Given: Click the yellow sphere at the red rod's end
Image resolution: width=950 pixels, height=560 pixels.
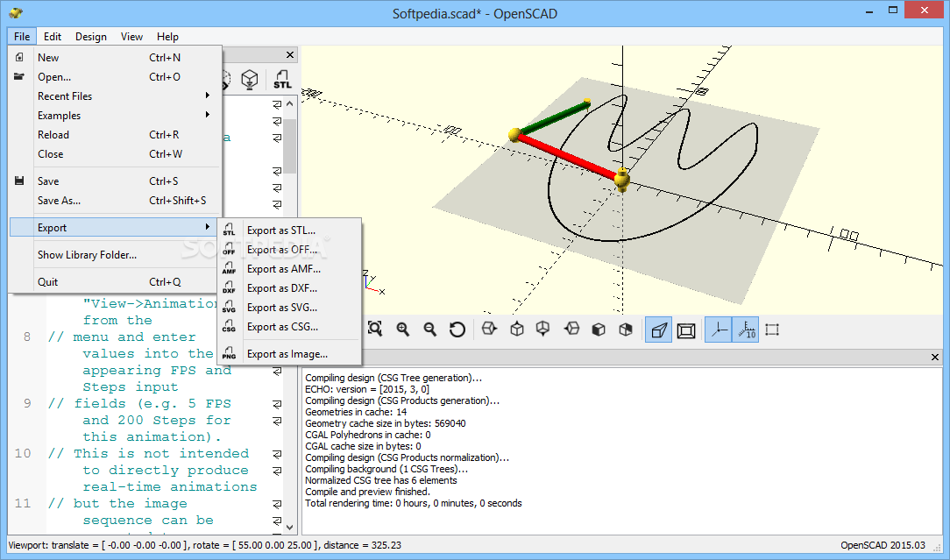Looking at the screenshot, I should pyautogui.click(x=621, y=179).
